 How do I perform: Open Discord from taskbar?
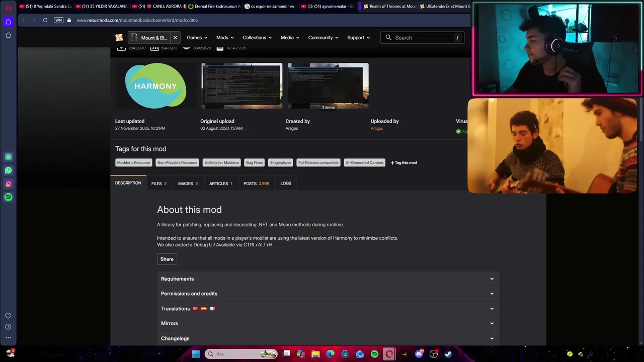419,354
